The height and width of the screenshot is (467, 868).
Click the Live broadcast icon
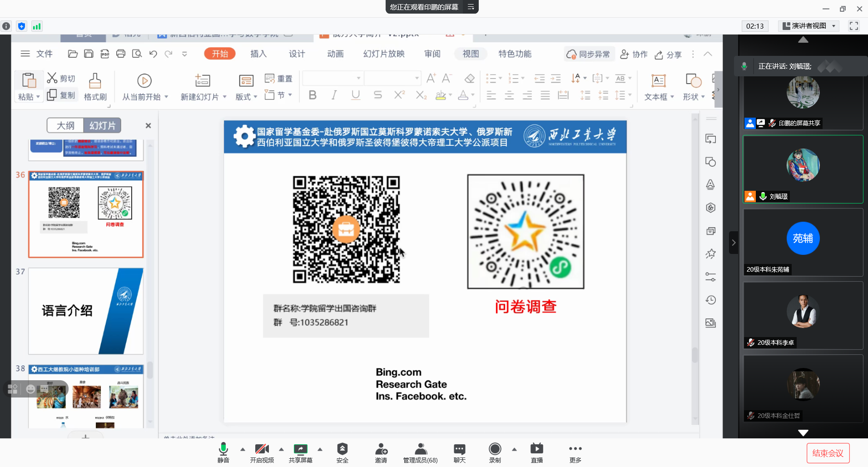tap(536, 449)
